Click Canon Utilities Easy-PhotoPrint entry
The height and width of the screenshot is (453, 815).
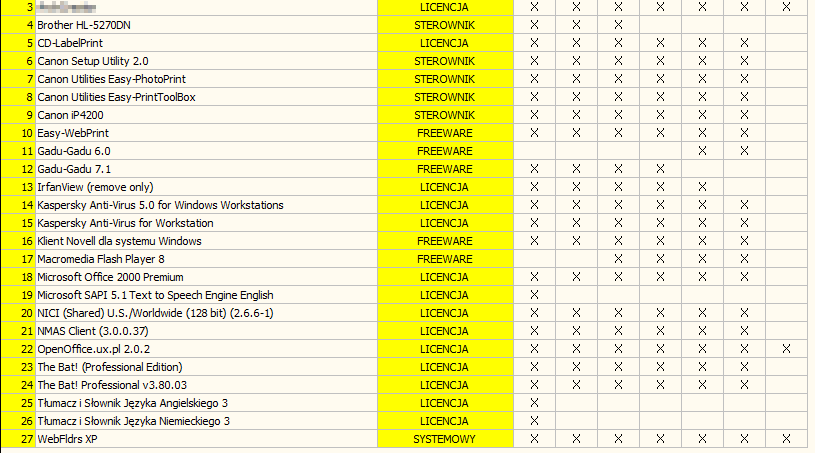[x=206, y=79]
